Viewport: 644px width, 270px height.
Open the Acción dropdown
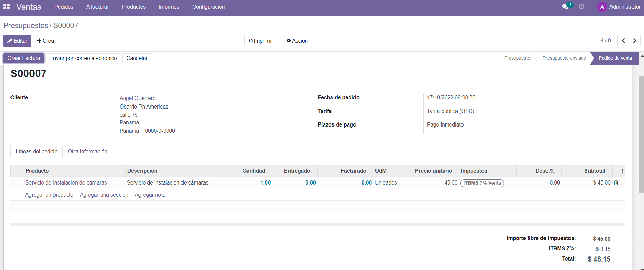pos(297,41)
